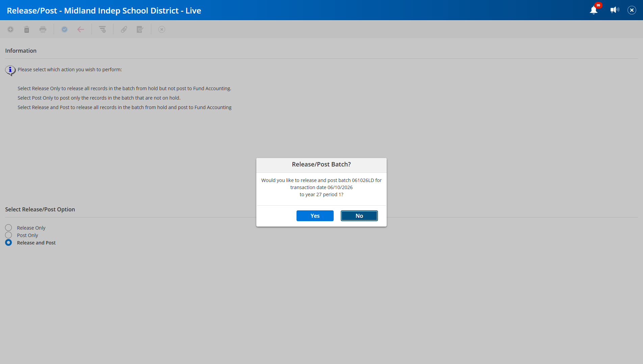
Task: Click the 'Release/Post Batch?' dialog title
Action: pos(321,164)
